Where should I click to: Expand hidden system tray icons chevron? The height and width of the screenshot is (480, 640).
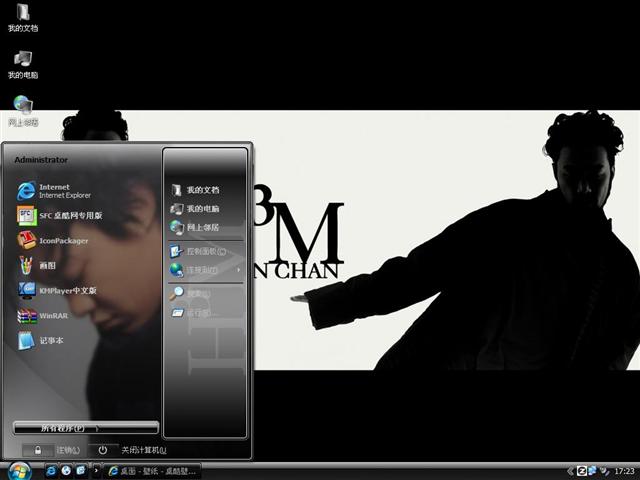[x=570, y=471]
